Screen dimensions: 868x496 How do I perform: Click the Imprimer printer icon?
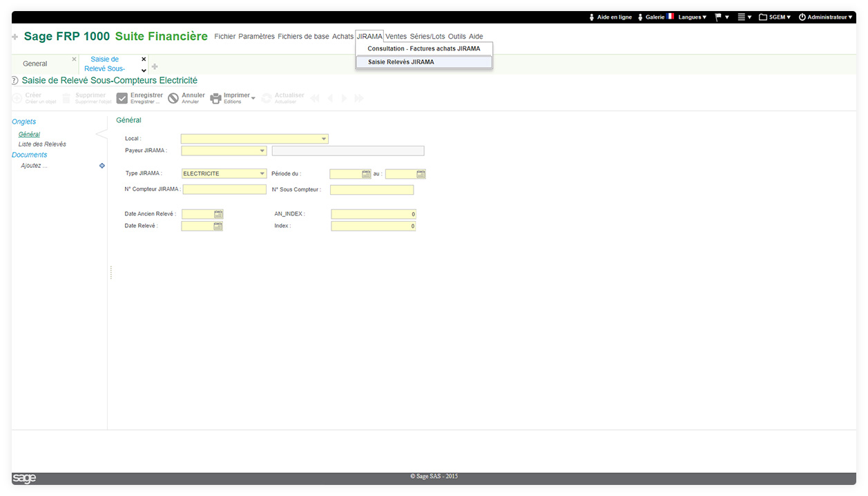click(x=215, y=98)
